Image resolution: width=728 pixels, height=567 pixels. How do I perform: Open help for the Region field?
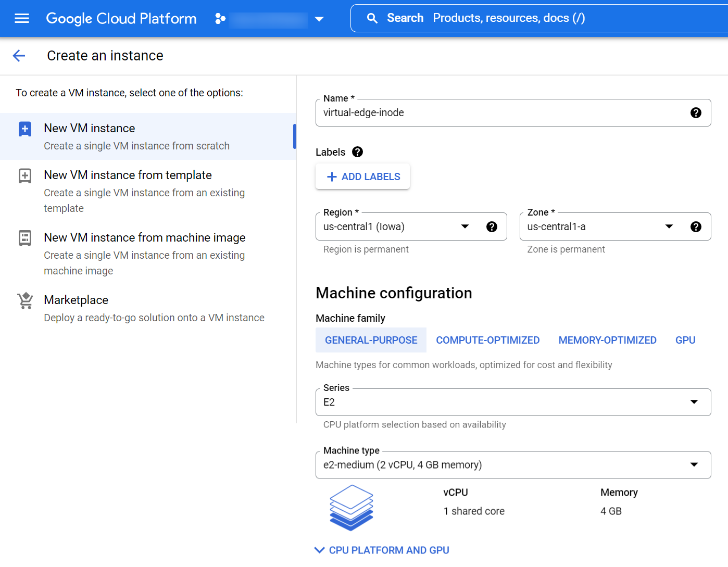tap(492, 226)
